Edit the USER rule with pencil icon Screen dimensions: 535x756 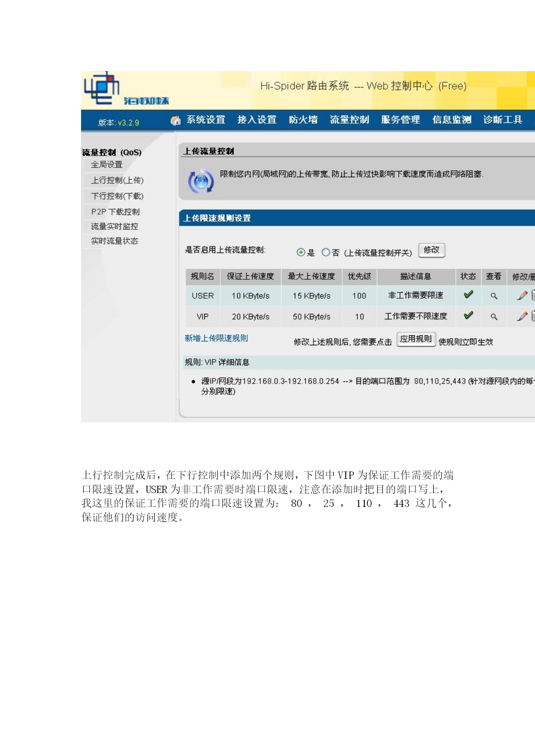(x=522, y=295)
